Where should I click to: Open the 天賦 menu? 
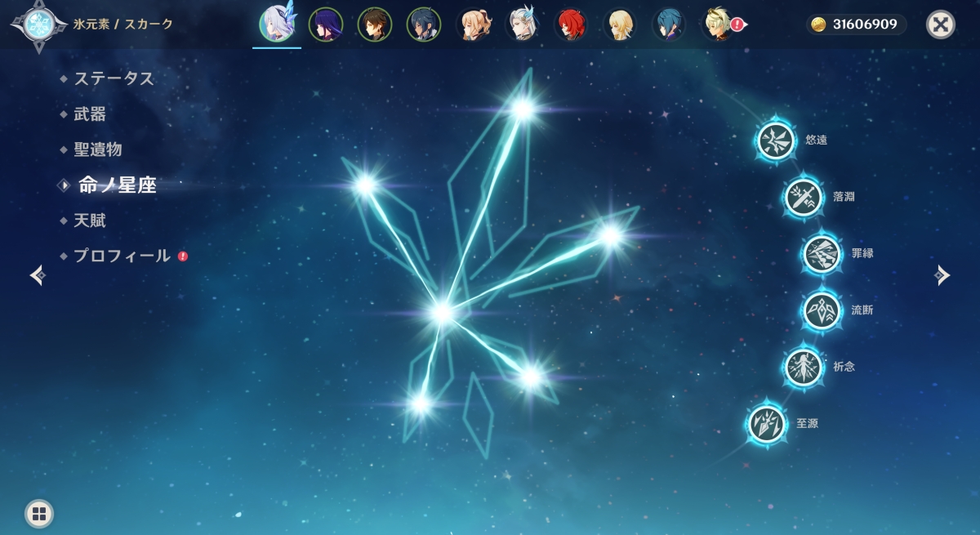pos(90,221)
